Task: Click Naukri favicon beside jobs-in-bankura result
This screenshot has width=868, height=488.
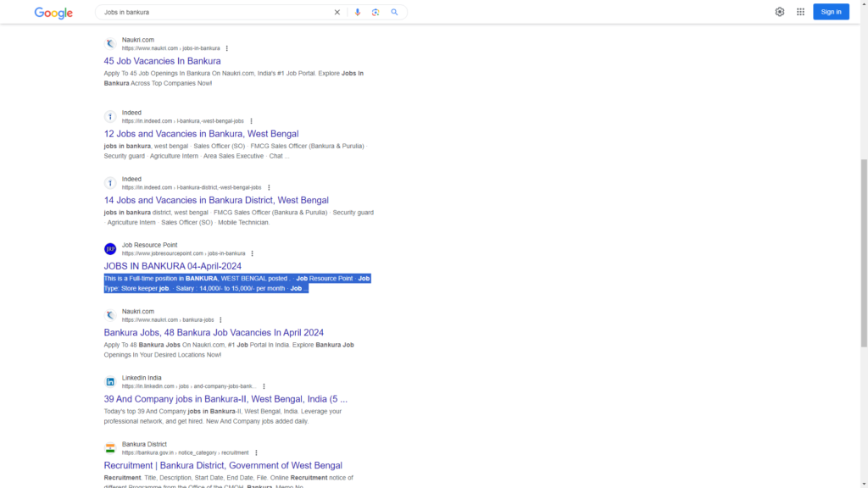Action: click(110, 44)
